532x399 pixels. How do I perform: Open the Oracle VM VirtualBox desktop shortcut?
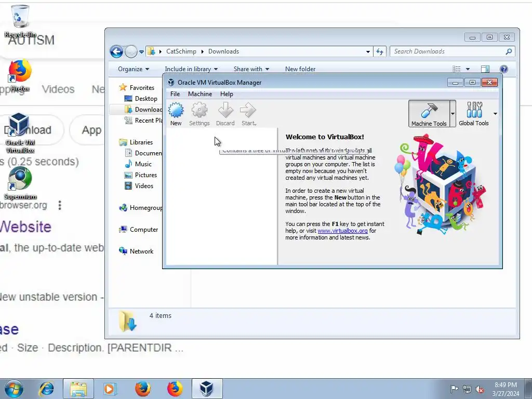(x=20, y=133)
